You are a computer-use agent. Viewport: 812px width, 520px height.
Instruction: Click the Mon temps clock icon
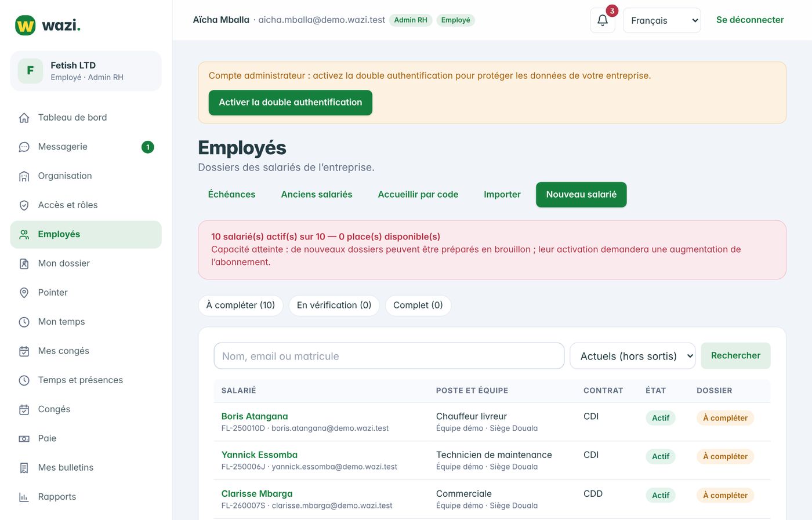pos(24,322)
